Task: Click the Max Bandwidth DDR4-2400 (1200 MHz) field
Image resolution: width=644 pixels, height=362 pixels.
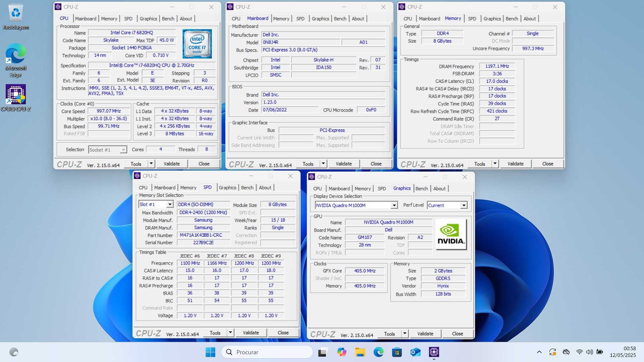Action: tap(204, 213)
